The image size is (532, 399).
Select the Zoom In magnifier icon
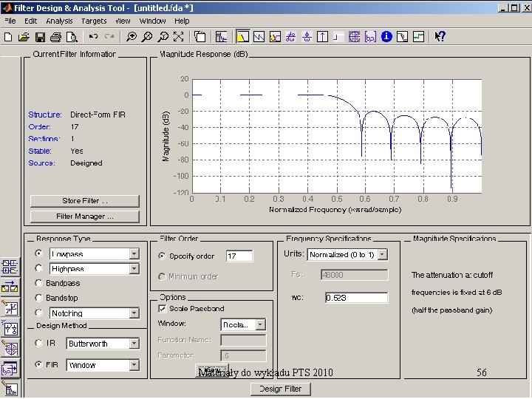[131, 36]
